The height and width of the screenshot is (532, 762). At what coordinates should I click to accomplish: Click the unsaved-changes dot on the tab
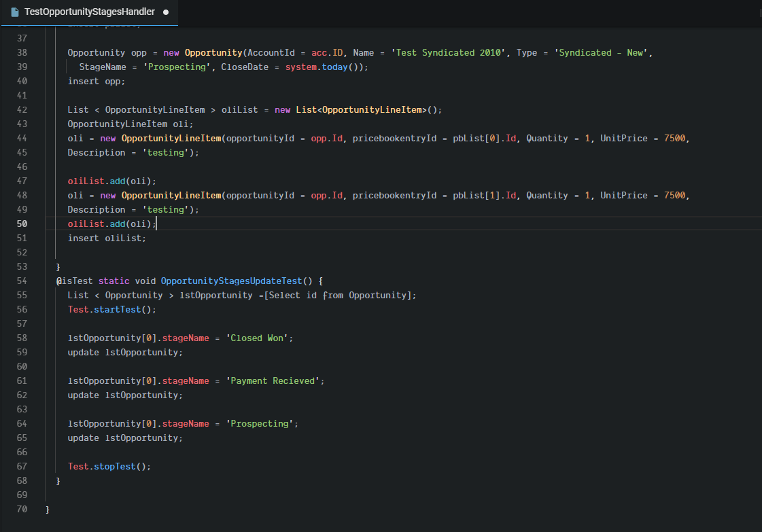click(166, 12)
